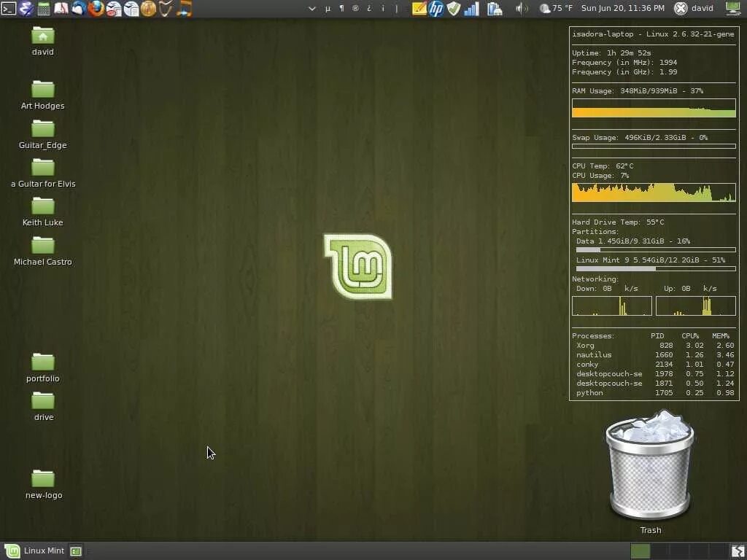Click the python process row
The height and width of the screenshot is (560, 747).
(x=654, y=393)
